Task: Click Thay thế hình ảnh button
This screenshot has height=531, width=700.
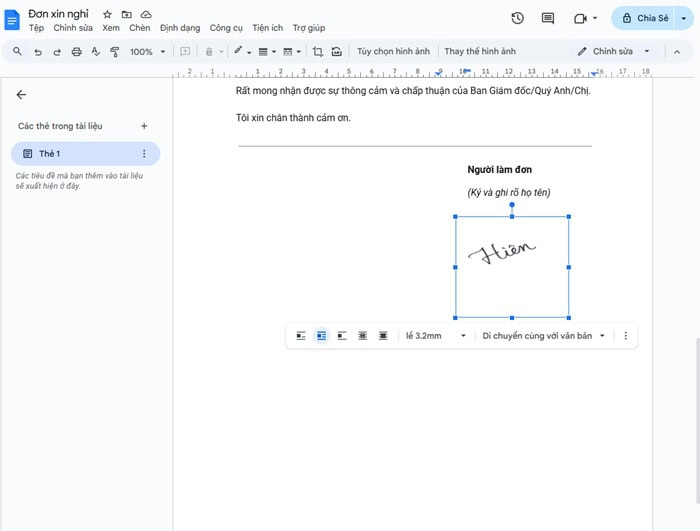Action: point(480,52)
